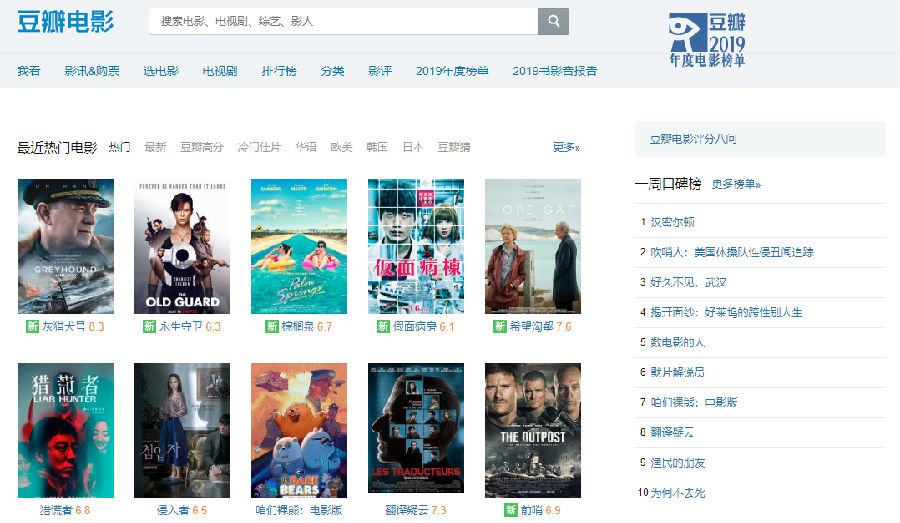The height and width of the screenshot is (523, 900).
Task: Open the Greyhound movie poster
Action: pyautogui.click(x=66, y=246)
